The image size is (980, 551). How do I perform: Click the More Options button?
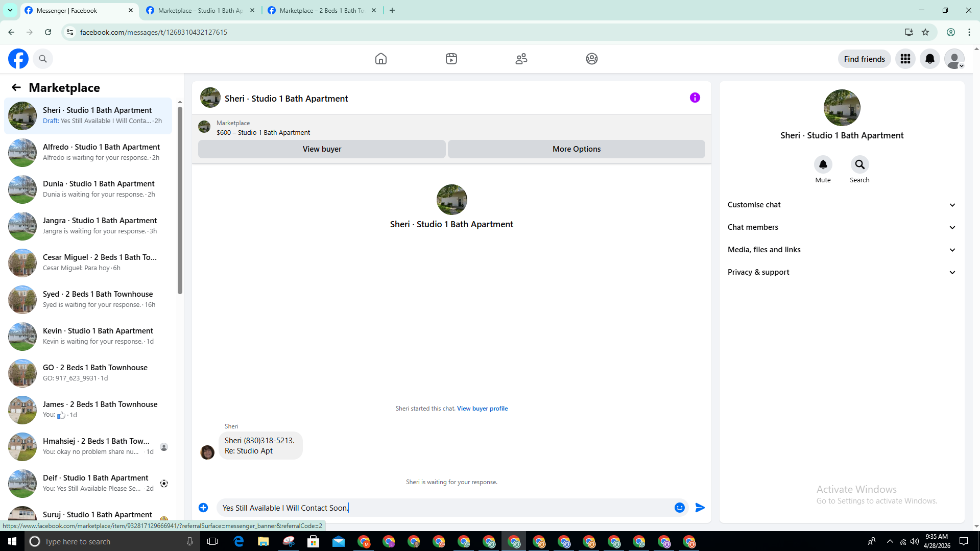(576, 149)
